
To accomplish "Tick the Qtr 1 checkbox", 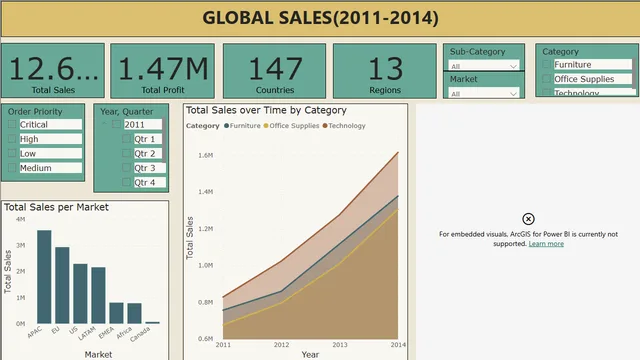I will tap(127, 139).
